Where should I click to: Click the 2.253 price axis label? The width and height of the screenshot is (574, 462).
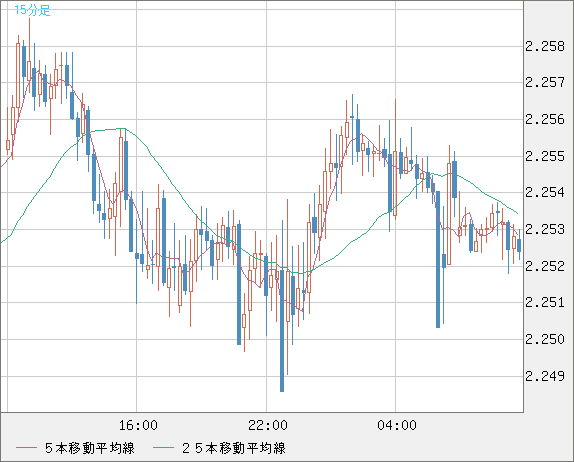(x=545, y=230)
